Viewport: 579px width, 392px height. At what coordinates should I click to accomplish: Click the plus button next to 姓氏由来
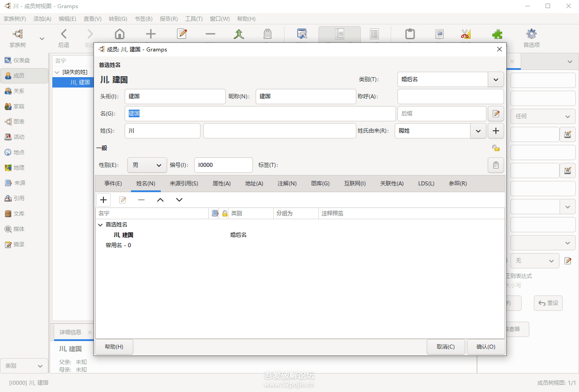pyautogui.click(x=495, y=131)
